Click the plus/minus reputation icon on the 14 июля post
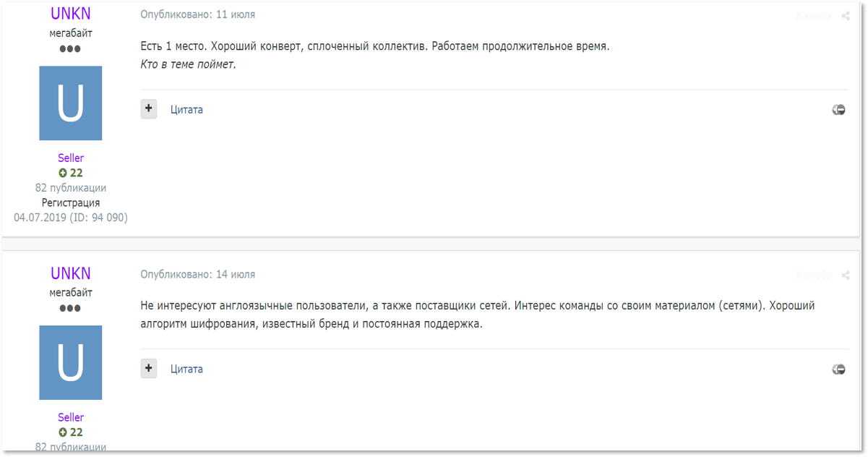Image resolution: width=868 pixels, height=457 pixels. tap(838, 370)
